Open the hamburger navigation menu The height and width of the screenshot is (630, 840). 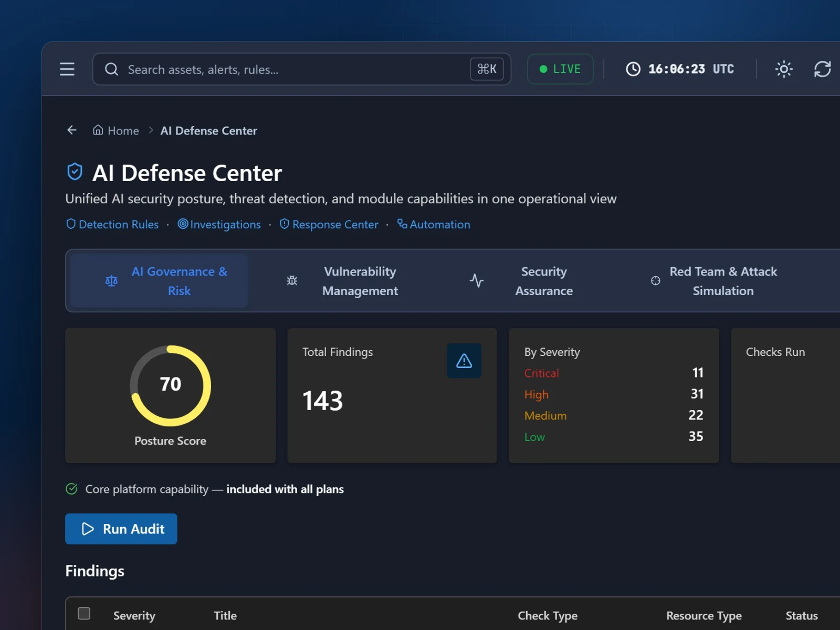tap(67, 69)
